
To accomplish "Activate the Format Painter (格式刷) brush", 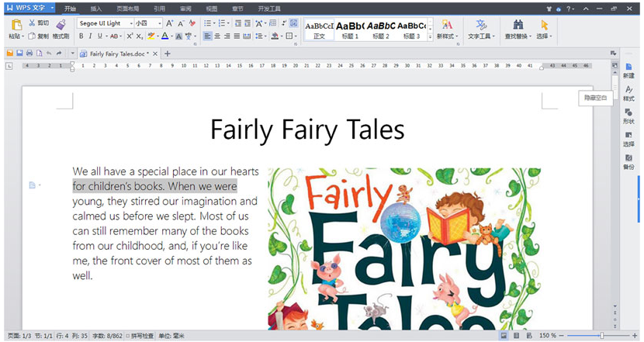I will pos(61,25).
